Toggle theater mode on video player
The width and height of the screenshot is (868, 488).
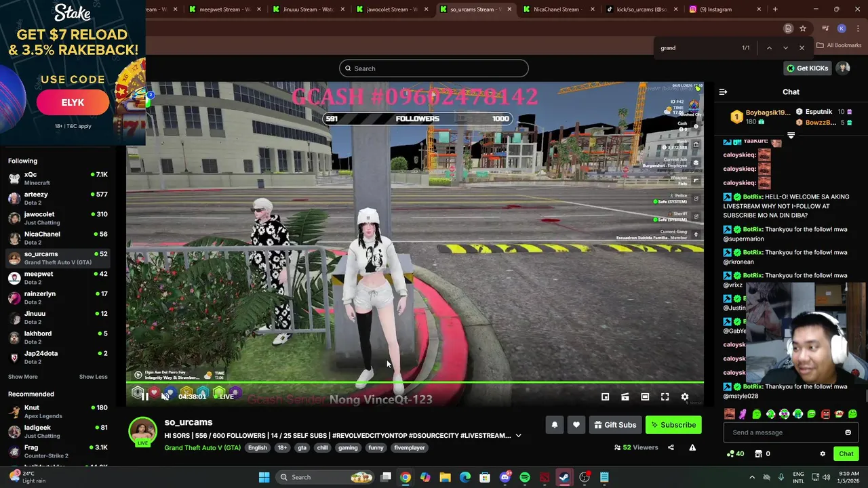pos(645,397)
